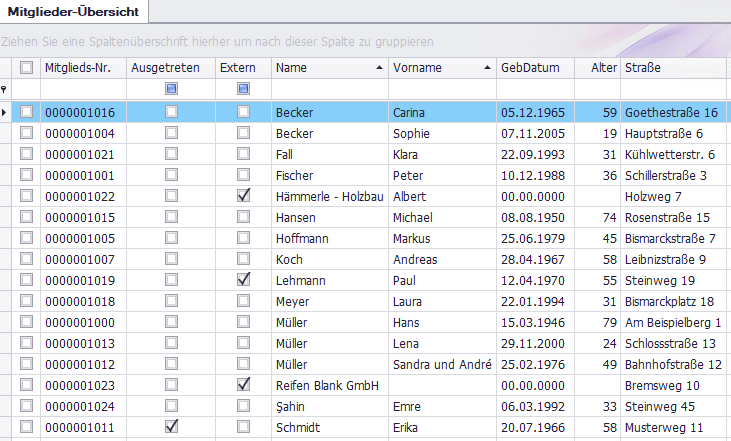Viewport: 731px width, 441px height.
Task: Click the Name column filter field
Action: [x=330, y=90]
